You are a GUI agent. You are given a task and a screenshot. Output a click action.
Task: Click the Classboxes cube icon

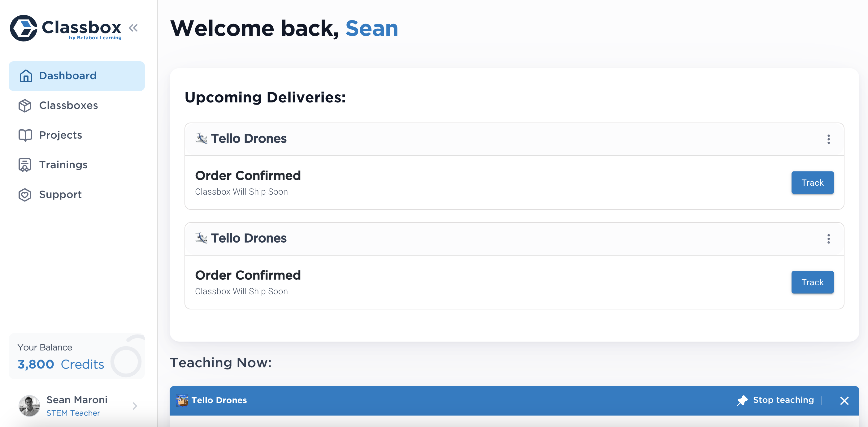[x=25, y=106]
